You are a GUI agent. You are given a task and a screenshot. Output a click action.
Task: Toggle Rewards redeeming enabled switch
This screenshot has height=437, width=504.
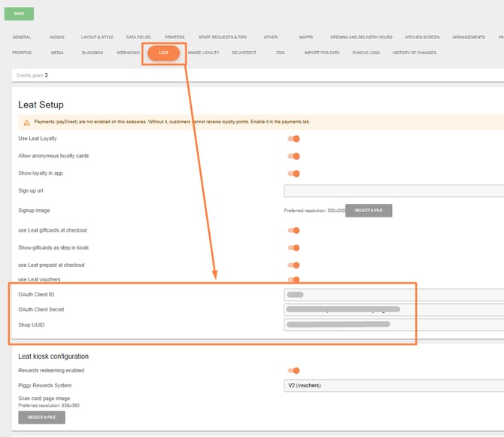[294, 370]
